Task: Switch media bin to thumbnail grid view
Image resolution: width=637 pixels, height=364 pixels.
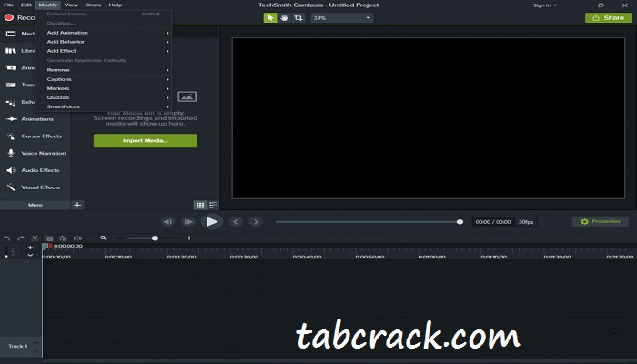Action: (200, 205)
